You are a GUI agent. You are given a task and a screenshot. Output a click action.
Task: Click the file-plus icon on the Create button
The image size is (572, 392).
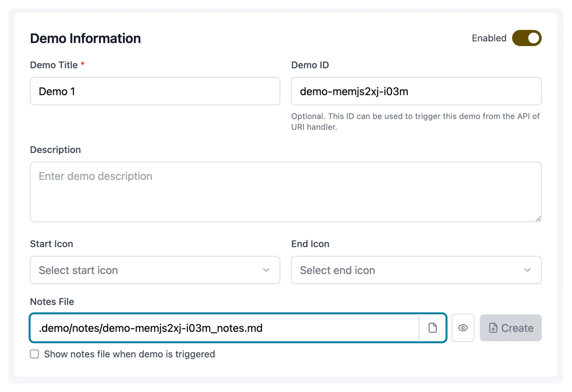pyautogui.click(x=493, y=328)
